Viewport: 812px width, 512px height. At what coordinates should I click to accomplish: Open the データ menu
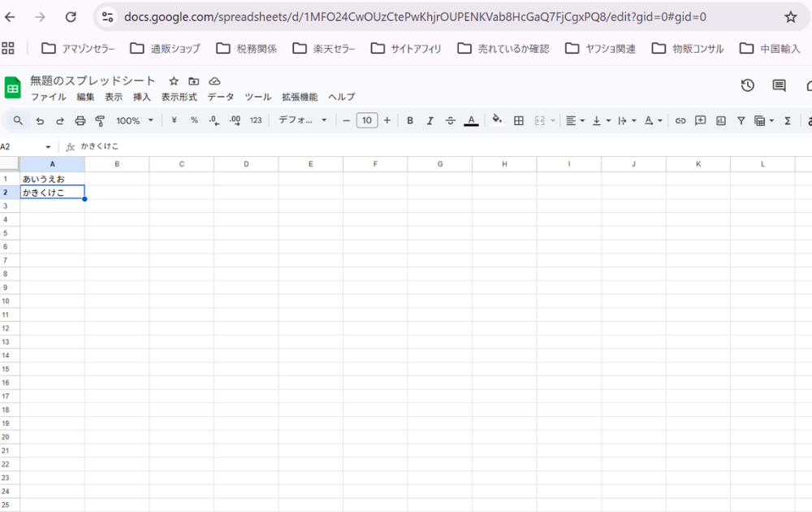pos(220,97)
